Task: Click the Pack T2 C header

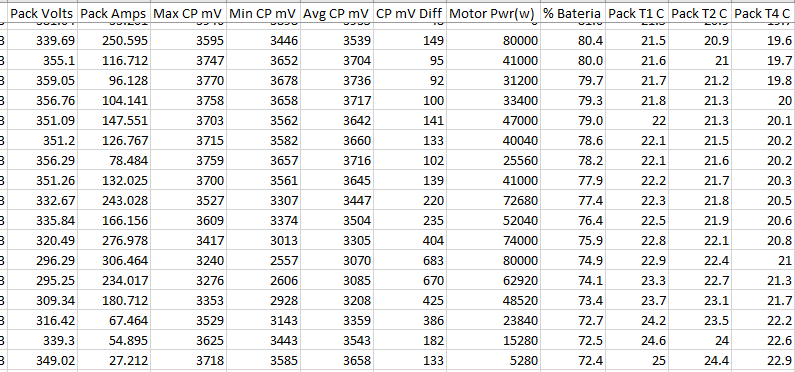Action: coord(700,14)
